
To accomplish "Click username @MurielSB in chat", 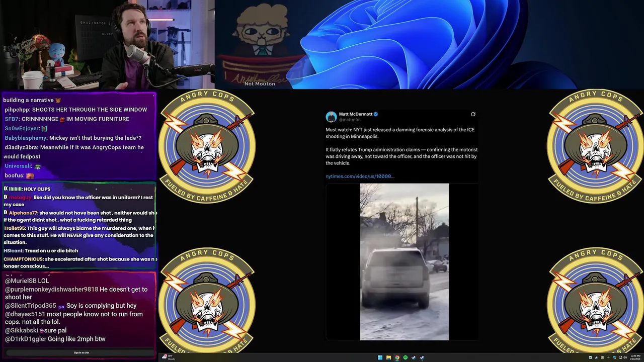I will click(x=21, y=281).
